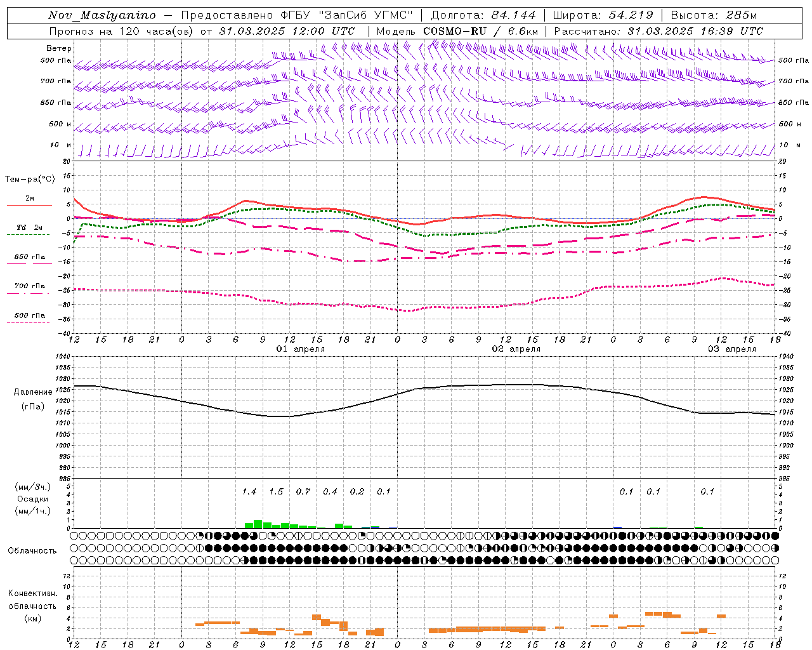
Task: Select the model label COSMO-RU / 6.6км
Action: (481, 31)
